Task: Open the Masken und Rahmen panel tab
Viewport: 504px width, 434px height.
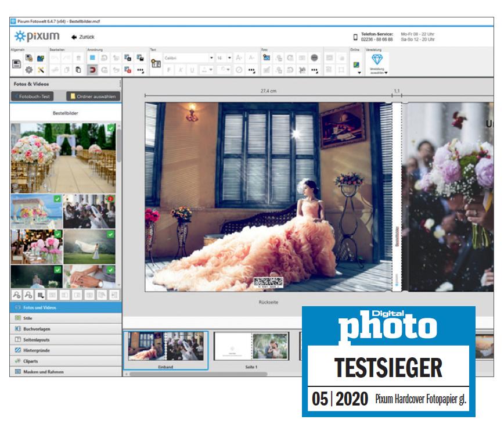Action: tap(66, 372)
